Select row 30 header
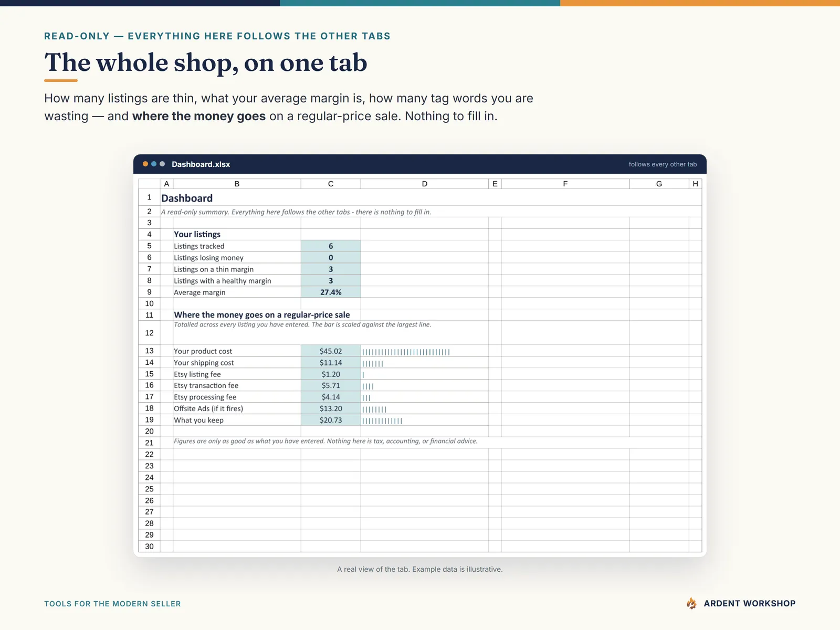Image resolution: width=840 pixels, height=630 pixels. (x=149, y=547)
